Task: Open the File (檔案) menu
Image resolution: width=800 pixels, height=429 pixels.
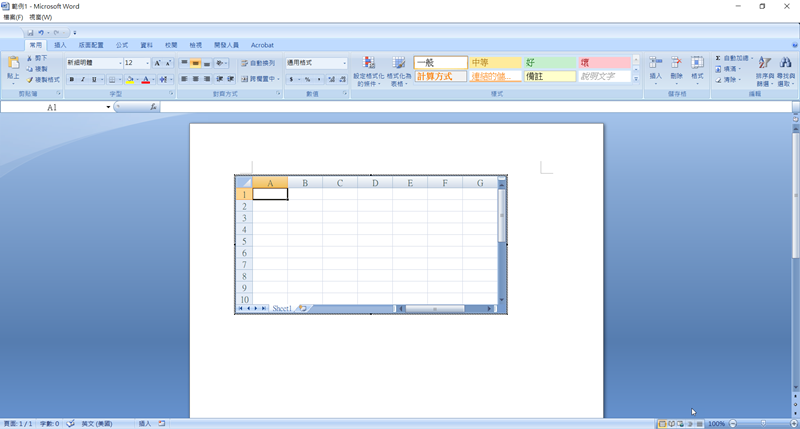Action: click(13, 17)
